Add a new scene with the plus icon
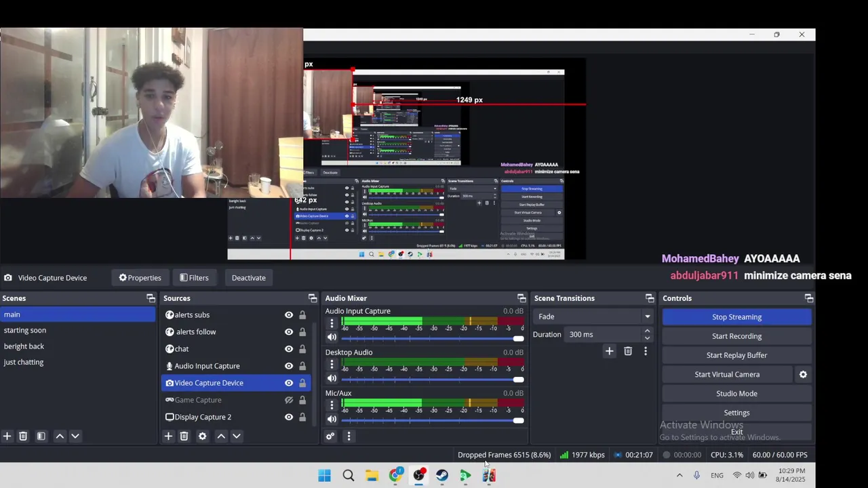 (7, 436)
